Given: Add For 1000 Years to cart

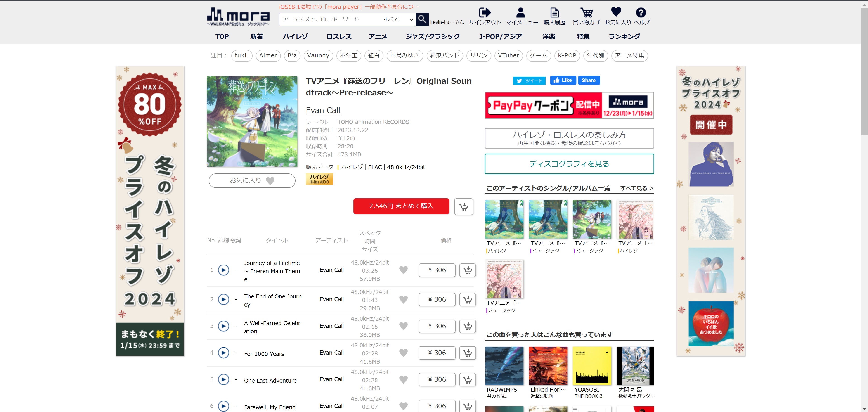Looking at the screenshot, I should [x=467, y=353].
